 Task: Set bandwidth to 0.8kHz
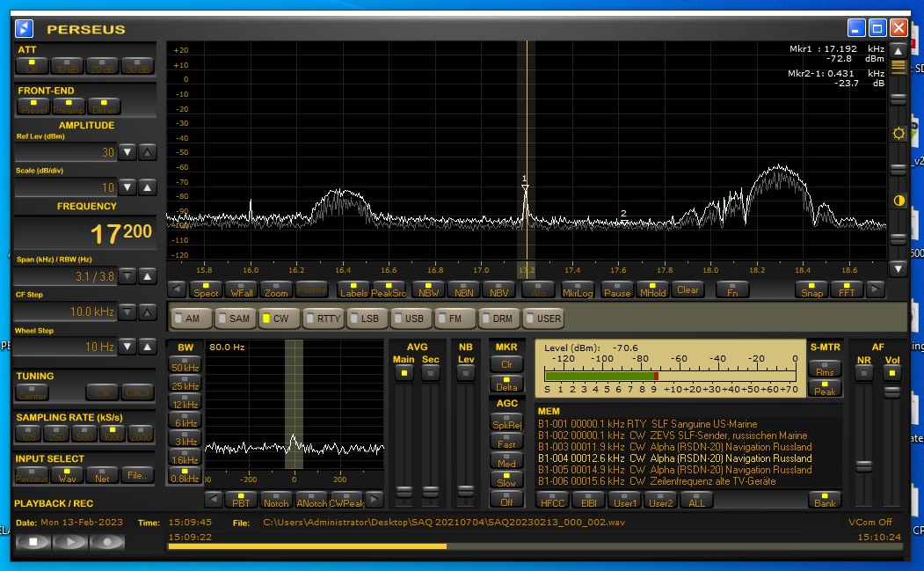(x=185, y=475)
